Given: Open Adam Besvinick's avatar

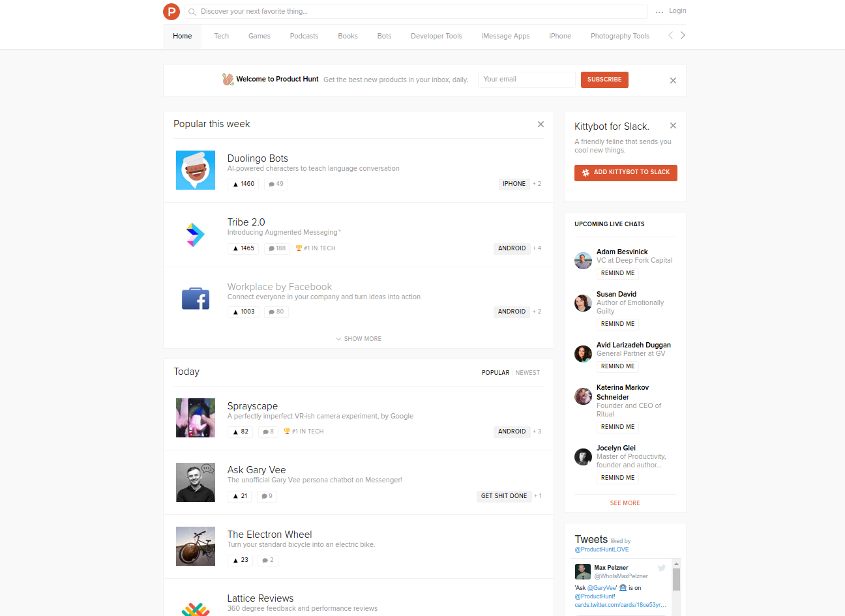Looking at the screenshot, I should coord(583,261).
